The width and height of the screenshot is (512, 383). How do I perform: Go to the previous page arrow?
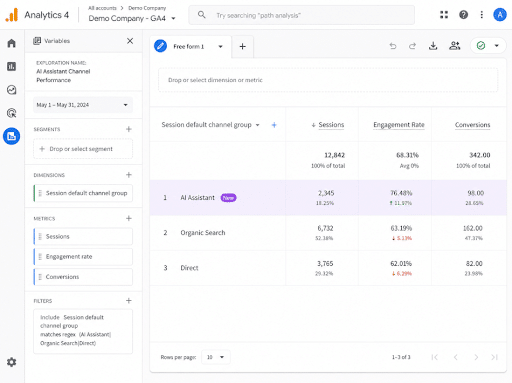(x=455, y=357)
